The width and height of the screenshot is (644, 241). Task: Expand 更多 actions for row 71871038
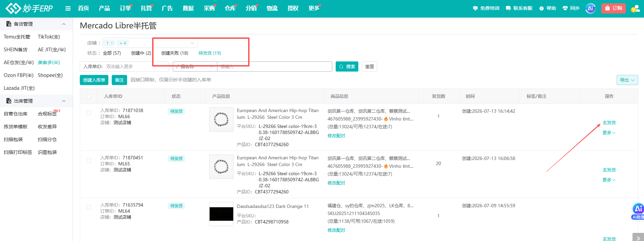pos(609,133)
